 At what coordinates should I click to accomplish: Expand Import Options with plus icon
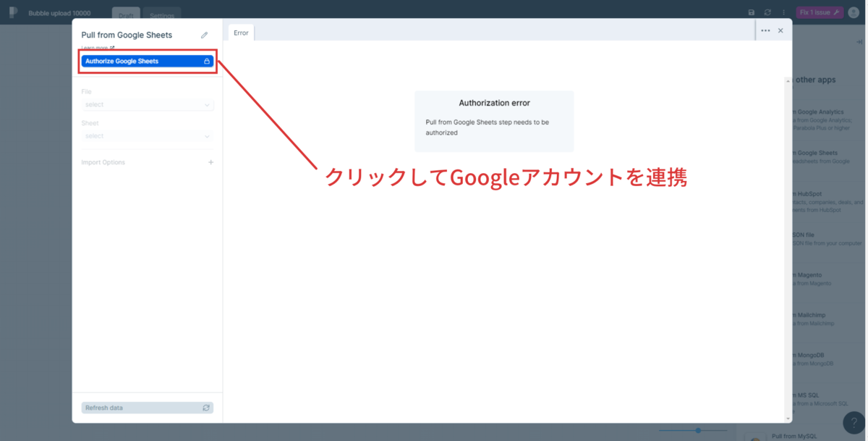[211, 162]
